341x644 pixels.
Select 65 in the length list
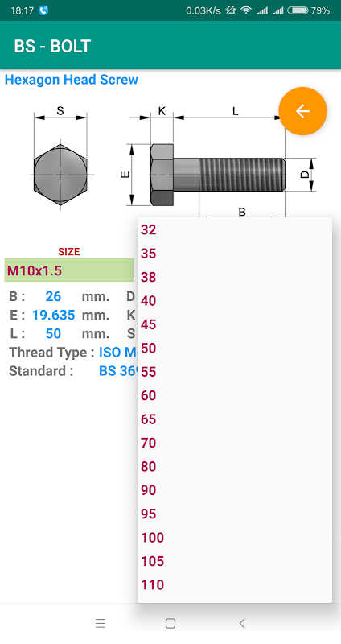[235, 419]
